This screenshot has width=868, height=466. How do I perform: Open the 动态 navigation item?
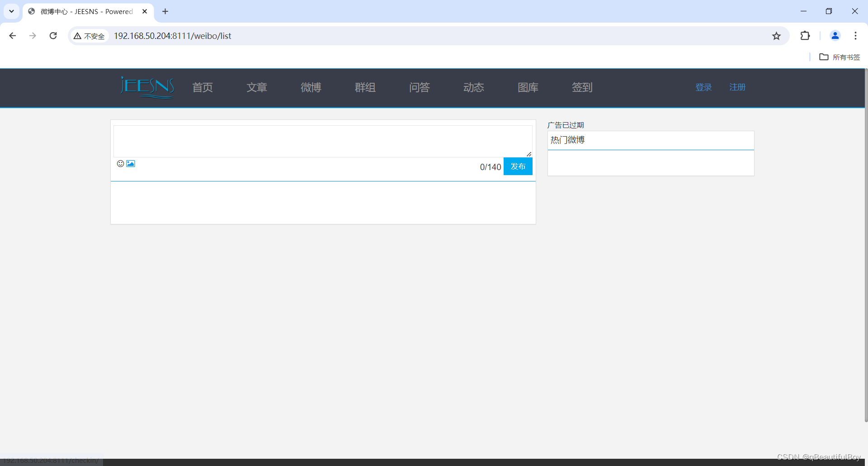[x=474, y=87]
